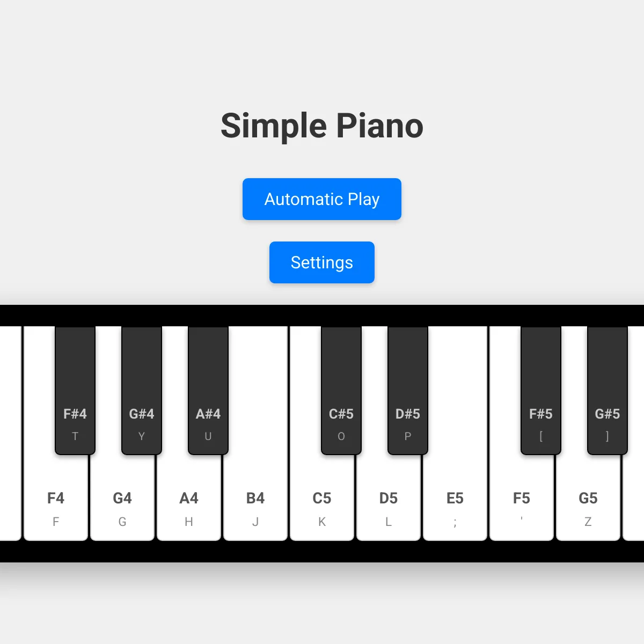Strike the G#5 black key

(608, 391)
